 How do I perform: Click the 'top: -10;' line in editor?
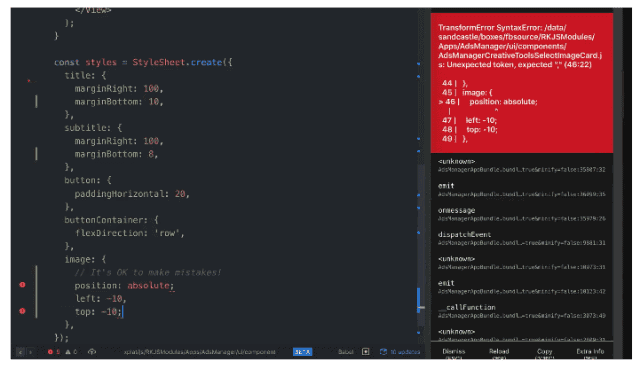(x=98, y=312)
